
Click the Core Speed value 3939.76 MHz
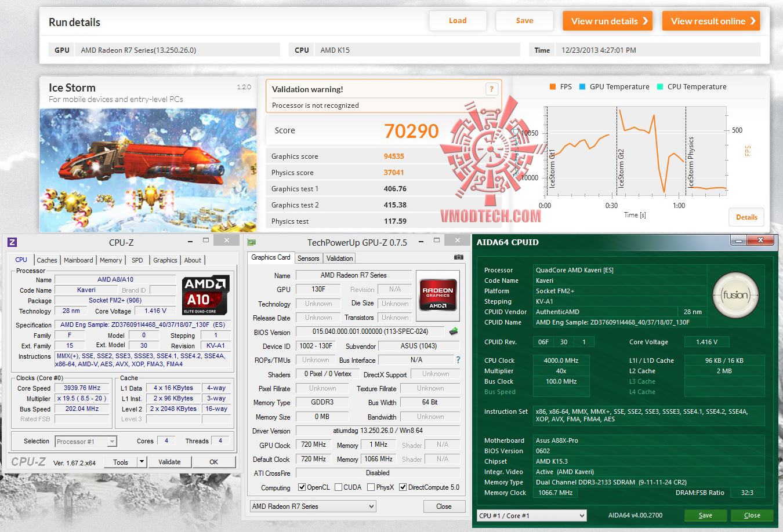click(82, 388)
